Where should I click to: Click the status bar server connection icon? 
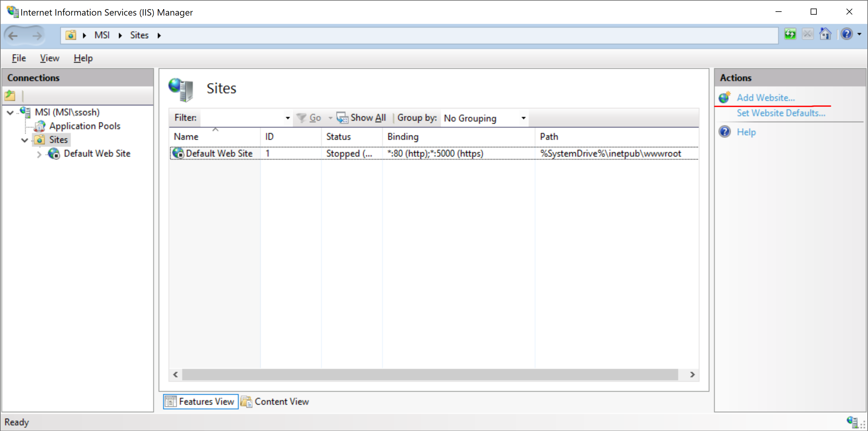[x=852, y=422]
